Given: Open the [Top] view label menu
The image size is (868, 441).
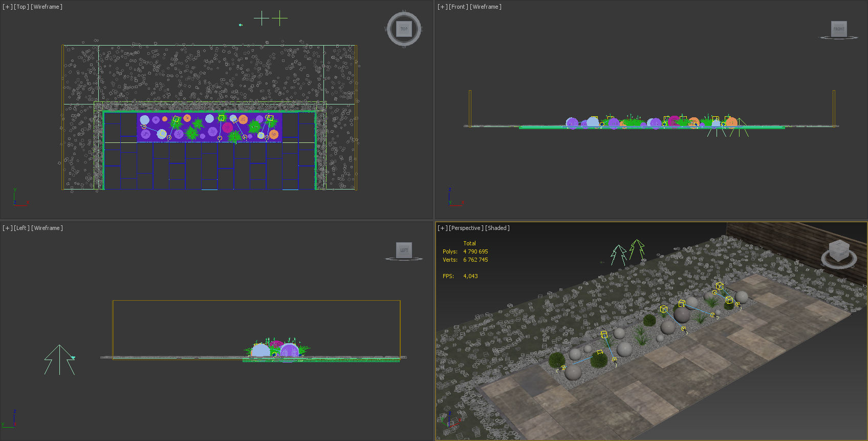Looking at the screenshot, I should click(x=21, y=7).
